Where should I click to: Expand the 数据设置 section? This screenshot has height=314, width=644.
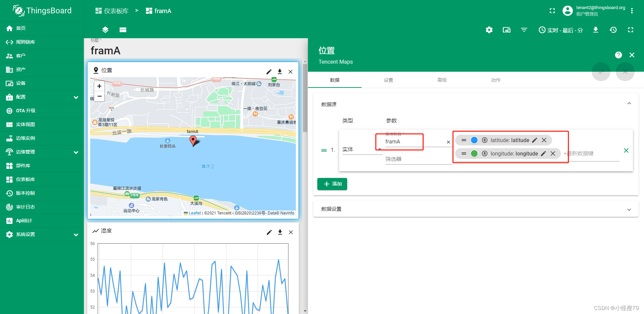pyautogui.click(x=629, y=209)
